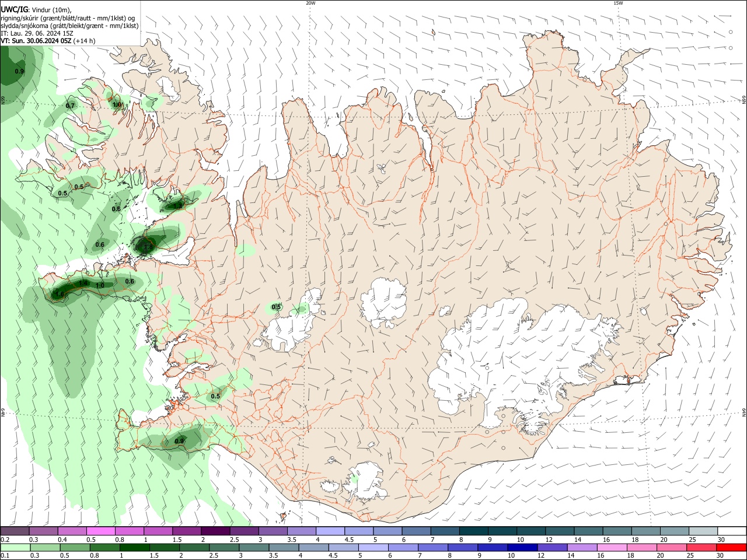The height and width of the screenshot is (560, 747).
Task: Select the darkest green rain swatch at 1
Action: tap(134, 547)
